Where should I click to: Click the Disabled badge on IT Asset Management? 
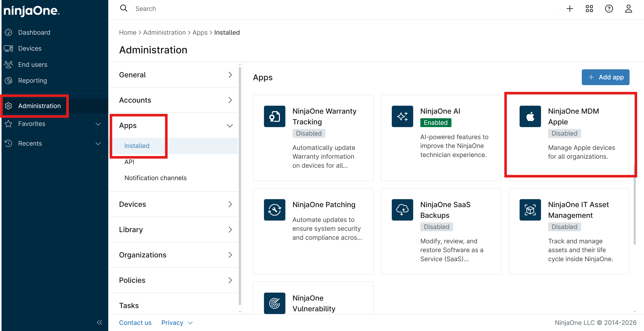tap(564, 227)
